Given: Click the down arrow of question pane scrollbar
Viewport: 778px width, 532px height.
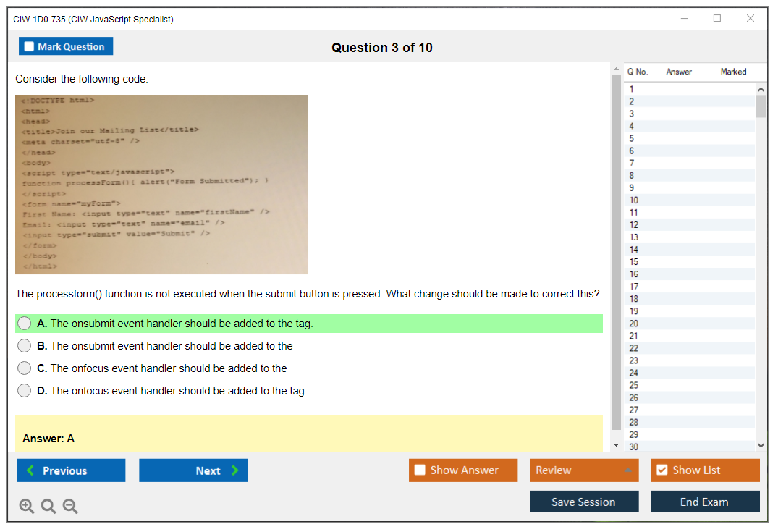Looking at the screenshot, I should point(617,445).
